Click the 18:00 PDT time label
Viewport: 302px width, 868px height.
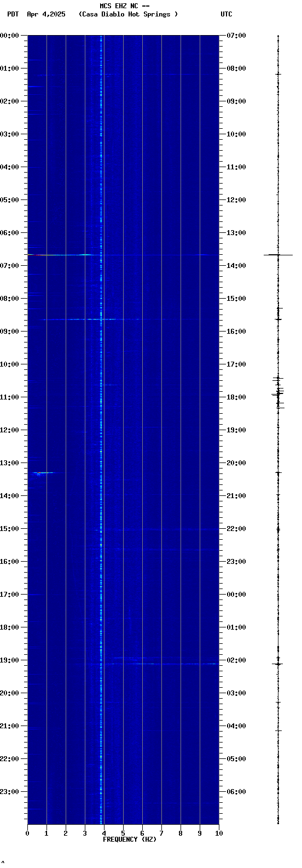coord(10,627)
